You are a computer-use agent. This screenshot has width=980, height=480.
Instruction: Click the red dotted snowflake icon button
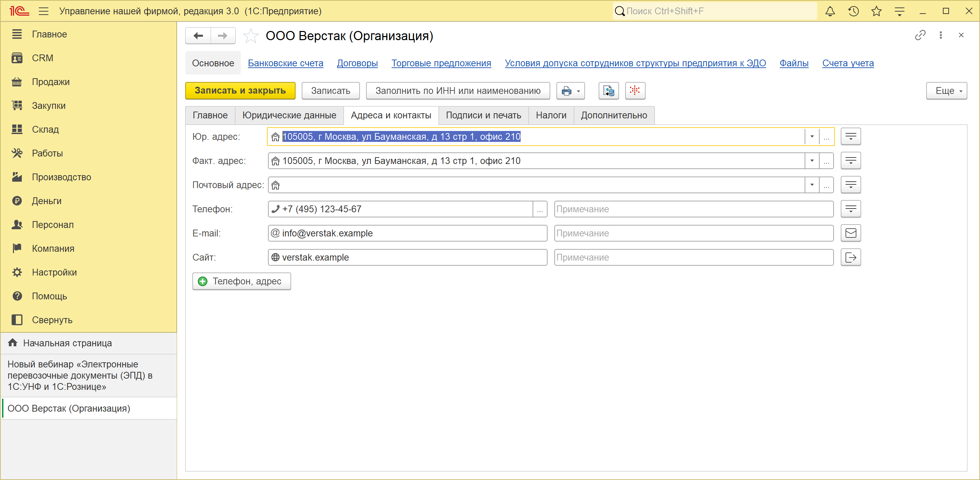(x=635, y=91)
